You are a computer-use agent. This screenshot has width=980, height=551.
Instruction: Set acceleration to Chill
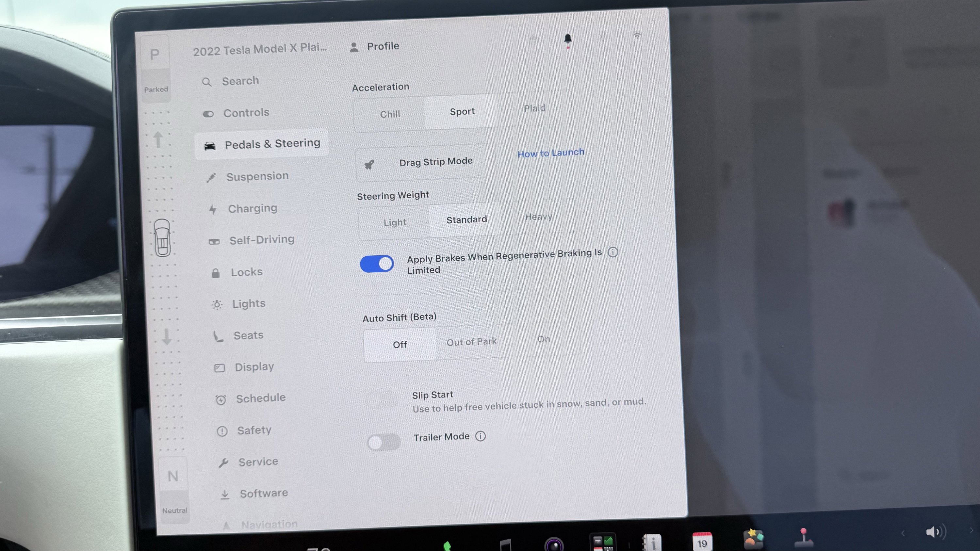point(390,114)
